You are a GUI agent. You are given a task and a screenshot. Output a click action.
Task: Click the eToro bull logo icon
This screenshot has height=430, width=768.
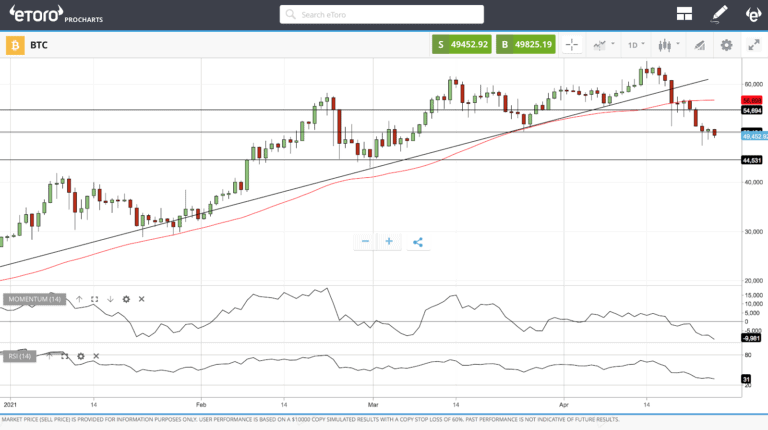(752, 14)
